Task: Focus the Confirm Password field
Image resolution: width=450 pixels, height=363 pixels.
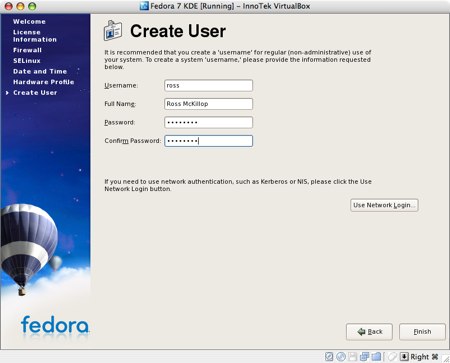Action: [x=209, y=141]
